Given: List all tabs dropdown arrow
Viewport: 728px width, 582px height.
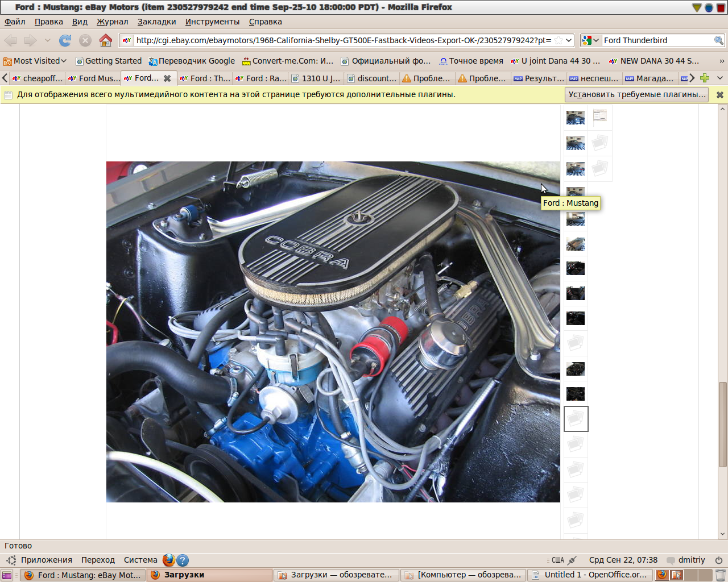Looking at the screenshot, I should [x=720, y=78].
